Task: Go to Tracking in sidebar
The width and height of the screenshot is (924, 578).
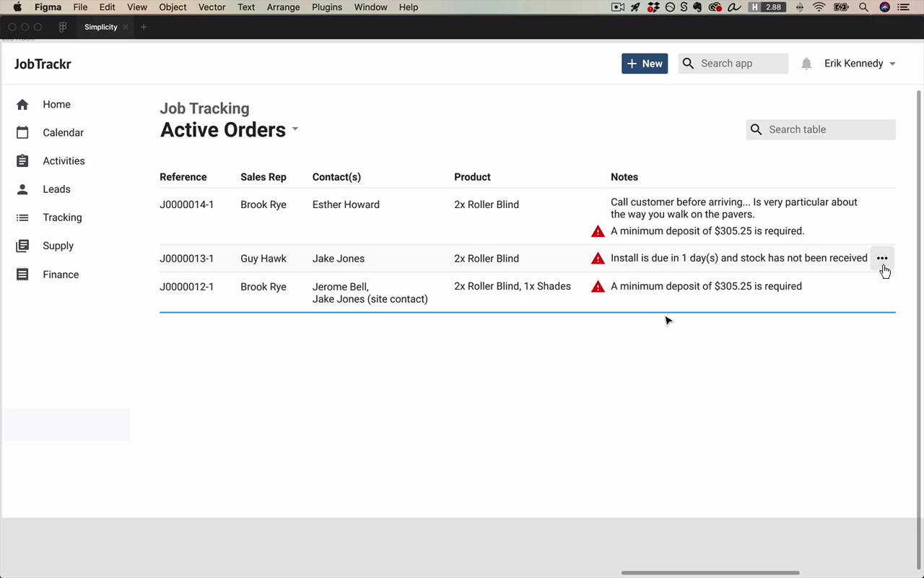Action: pyautogui.click(x=62, y=217)
